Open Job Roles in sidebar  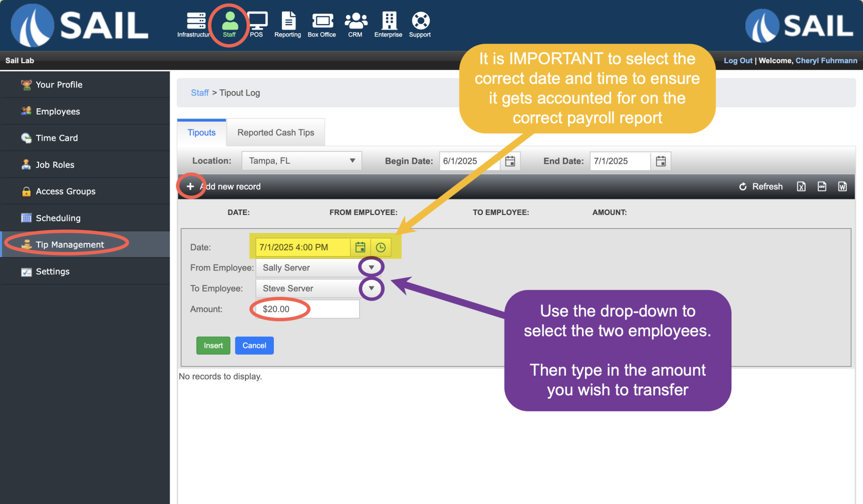85,165
